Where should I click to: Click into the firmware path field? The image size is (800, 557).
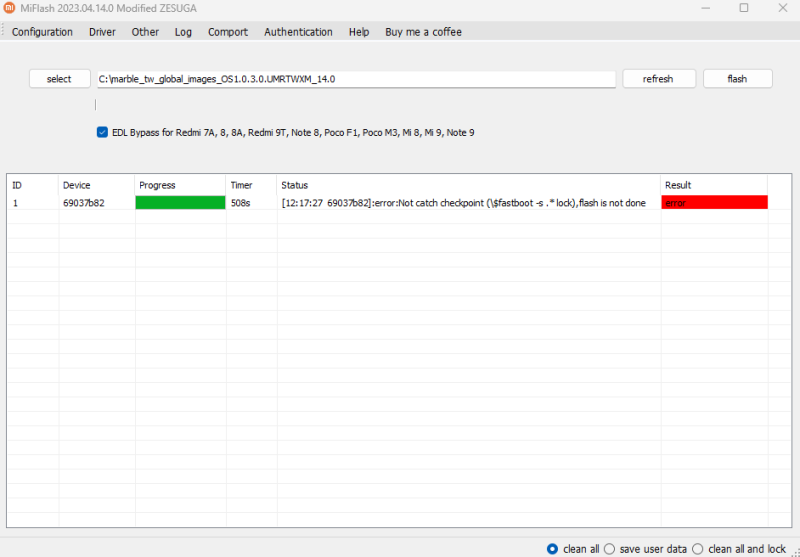[356, 79]
